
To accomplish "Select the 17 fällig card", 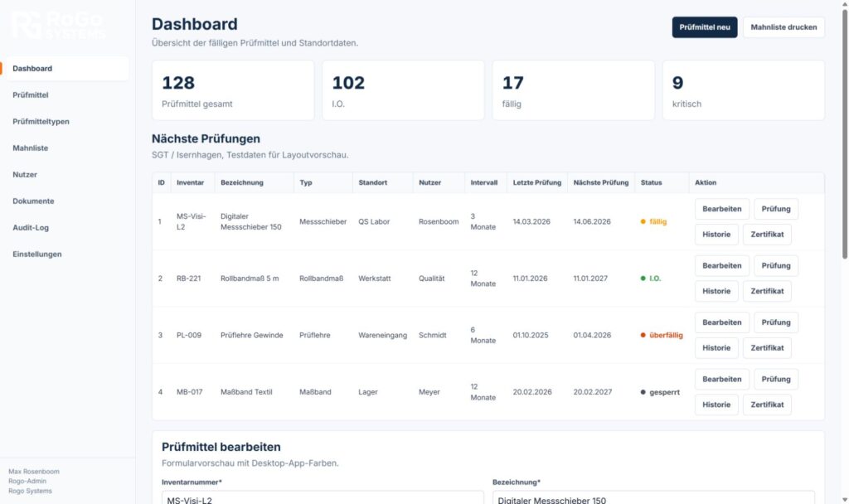I will pos(574,90).
